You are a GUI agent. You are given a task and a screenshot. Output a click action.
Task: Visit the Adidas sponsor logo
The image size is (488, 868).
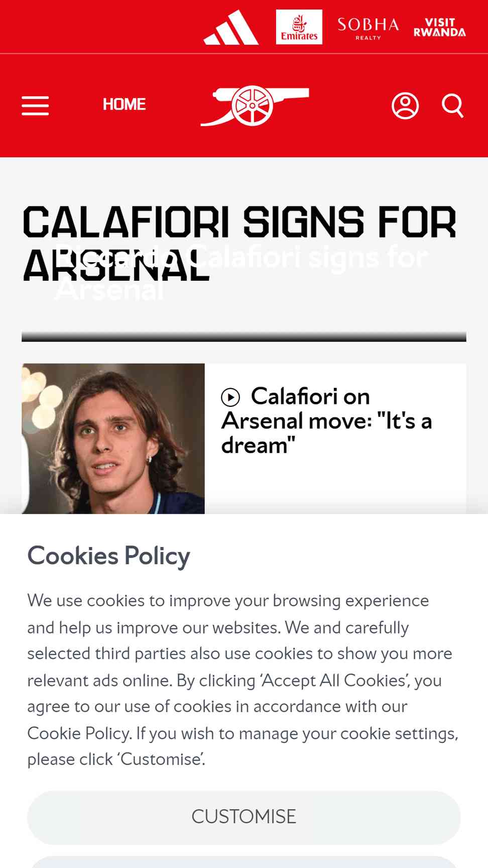point(231,27)
